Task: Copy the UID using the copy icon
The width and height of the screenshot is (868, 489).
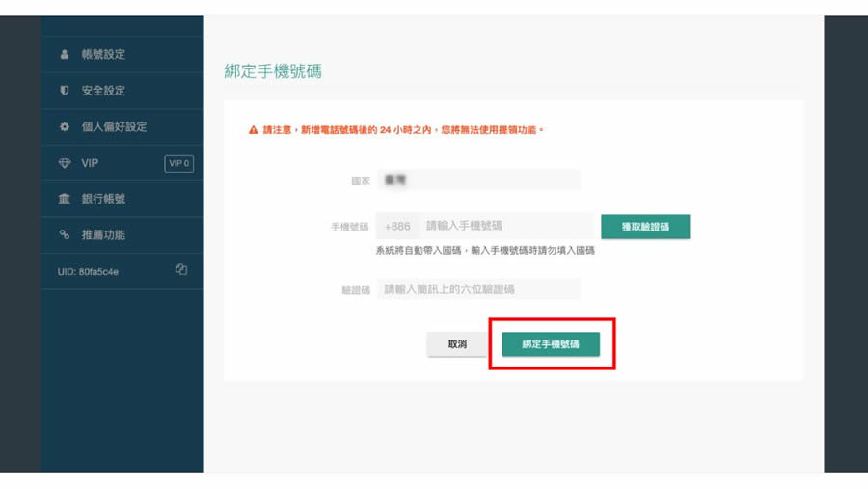Action: (x=181, y=270)
